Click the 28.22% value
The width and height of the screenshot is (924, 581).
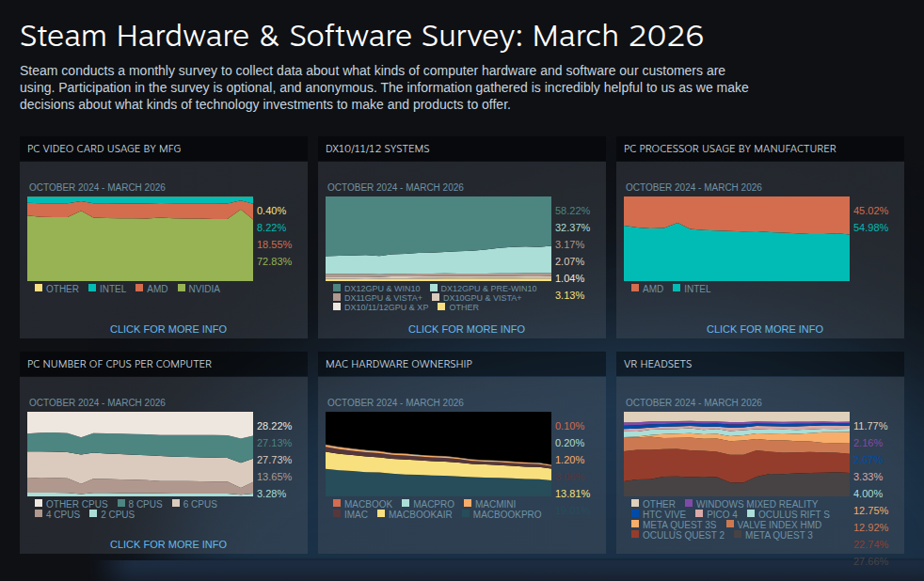[274, 426]
